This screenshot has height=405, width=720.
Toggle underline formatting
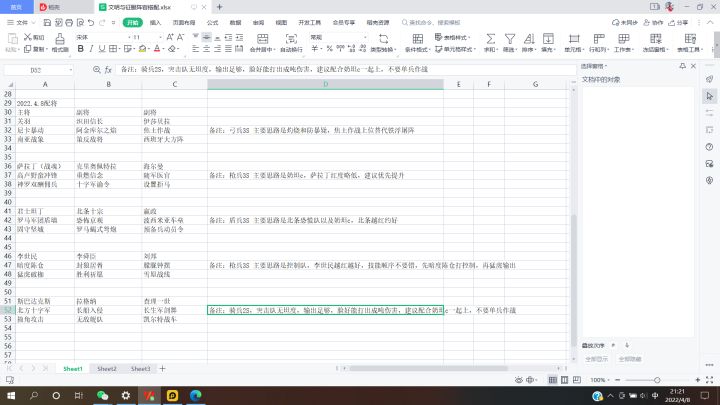pos(101,49)
